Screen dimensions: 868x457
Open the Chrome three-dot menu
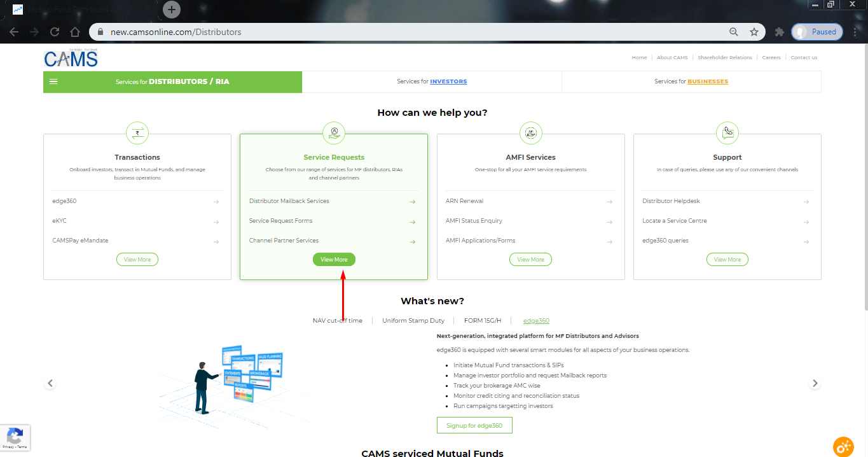[x=856, y=32]
